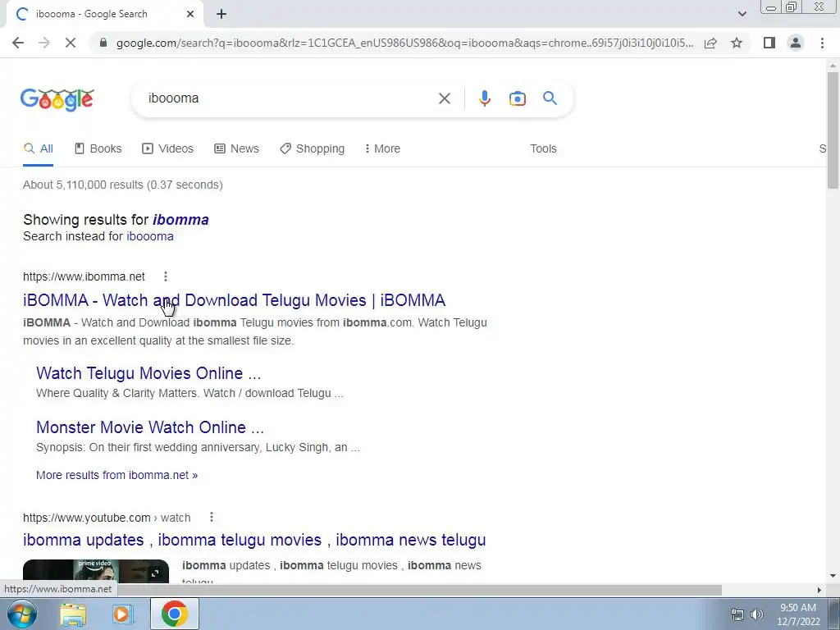
Task: Click the share page icon in address bar
Action: click(x=710, y=43)
